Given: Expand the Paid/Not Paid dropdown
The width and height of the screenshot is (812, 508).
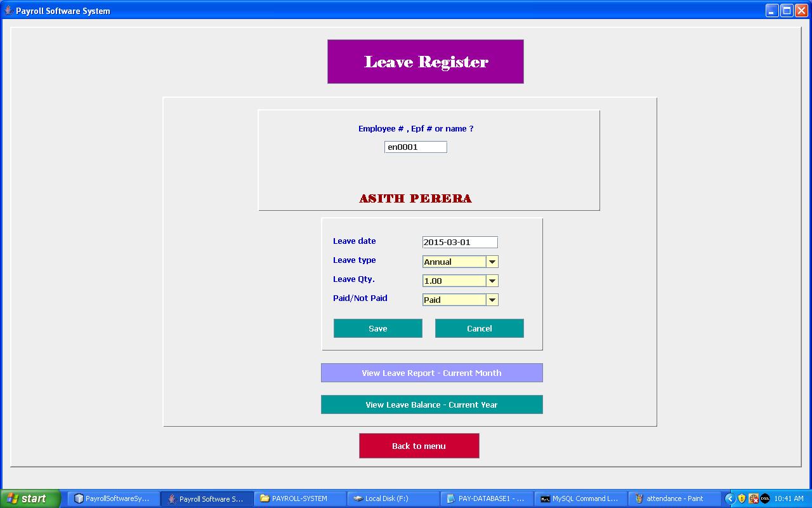Looking at the screenshot, I should (x=492, y=300).
